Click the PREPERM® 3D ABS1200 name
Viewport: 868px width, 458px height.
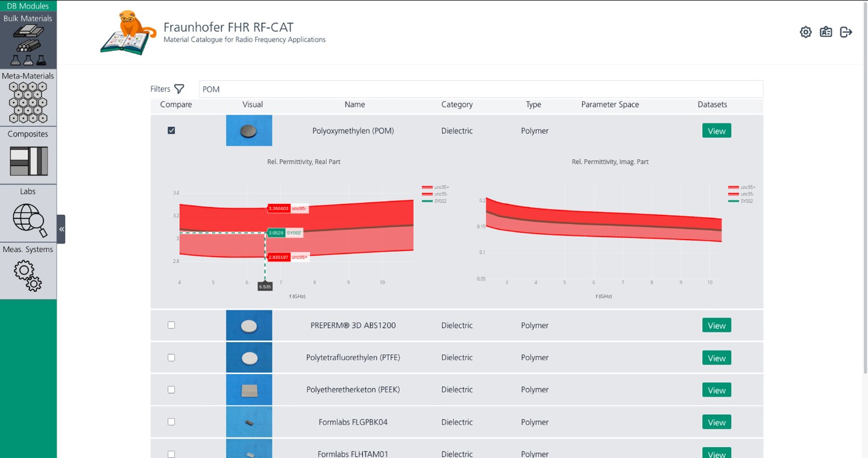[x=353, y=325]
